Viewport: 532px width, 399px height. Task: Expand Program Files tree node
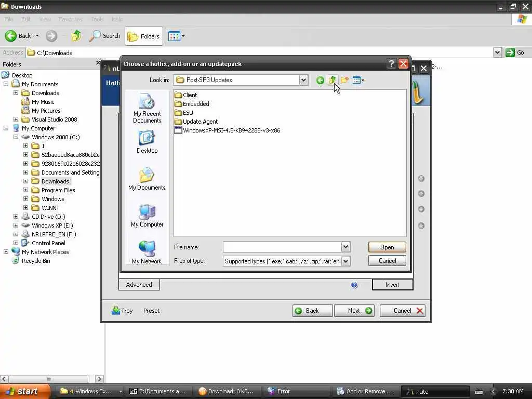pyautogui.click(x=26, y=190)
